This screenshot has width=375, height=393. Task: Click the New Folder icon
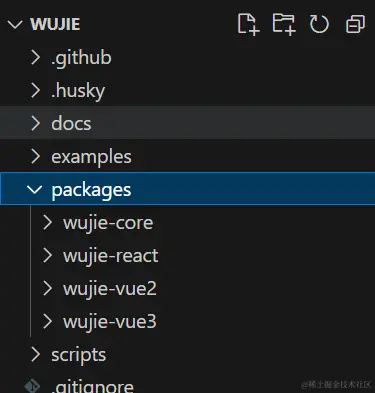[284, 24]
